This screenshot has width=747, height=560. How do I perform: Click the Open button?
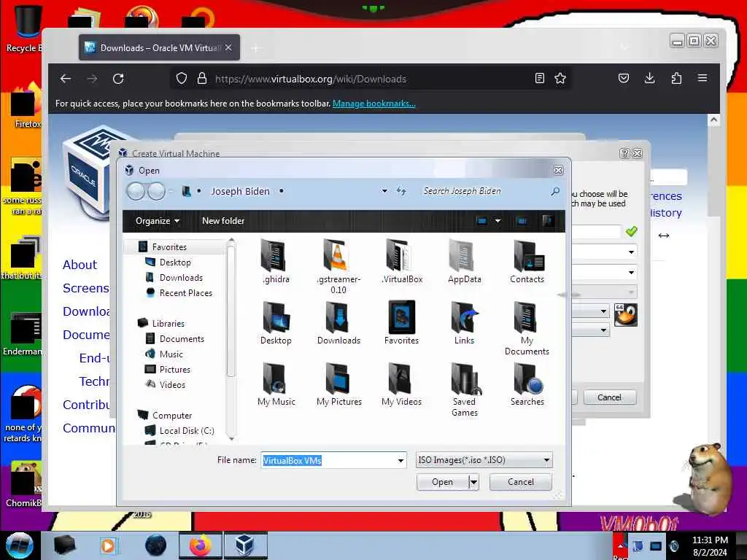[442, 483]
